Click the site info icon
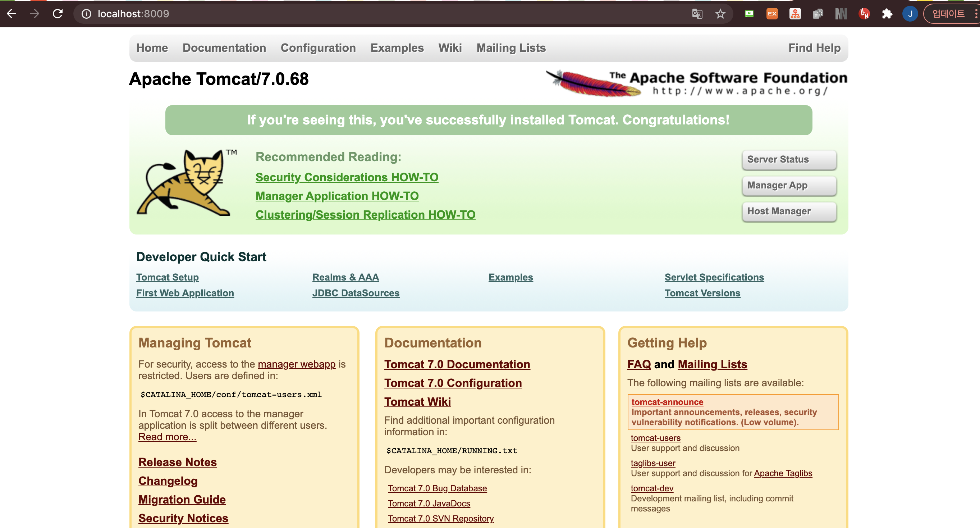 (x=86, y=14)
